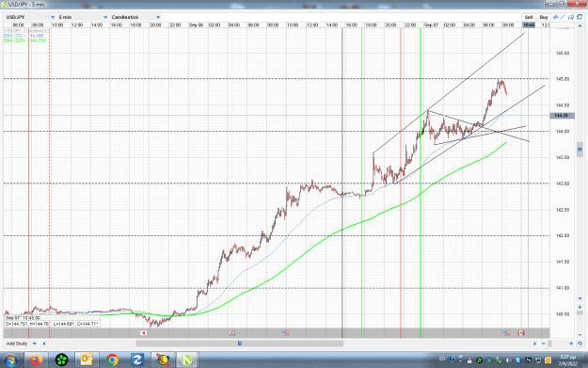Click the EMA (200) legend label
This screenshot has width=588, height=368.
click(24, 40)
